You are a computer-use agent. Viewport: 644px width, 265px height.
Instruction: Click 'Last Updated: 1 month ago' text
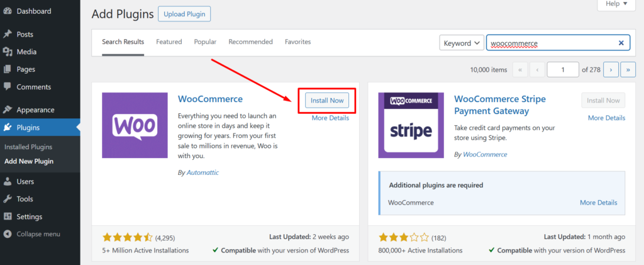[x=585, y=237]
